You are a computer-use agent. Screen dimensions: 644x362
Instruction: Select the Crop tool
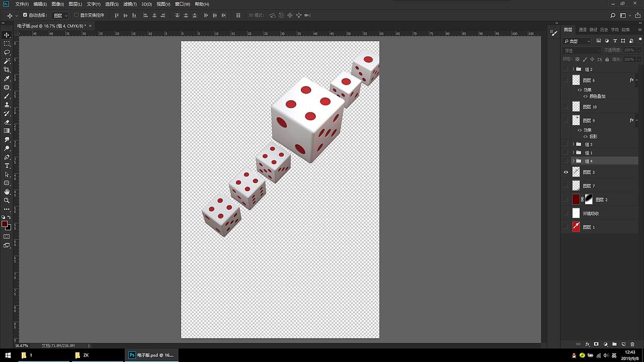pos(7,70)
